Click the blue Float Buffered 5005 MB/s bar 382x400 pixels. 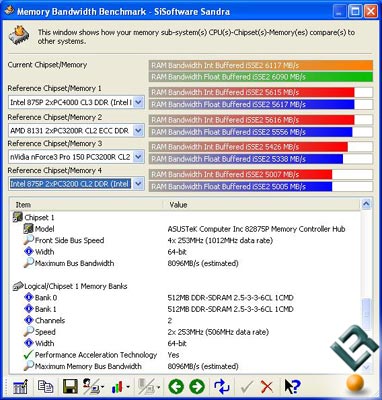pos(241,186)
